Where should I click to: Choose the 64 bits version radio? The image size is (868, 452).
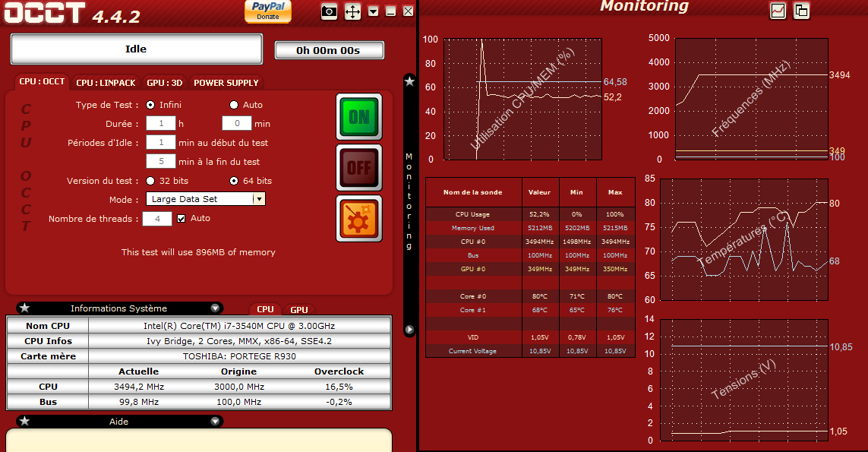tap(234, 181)
